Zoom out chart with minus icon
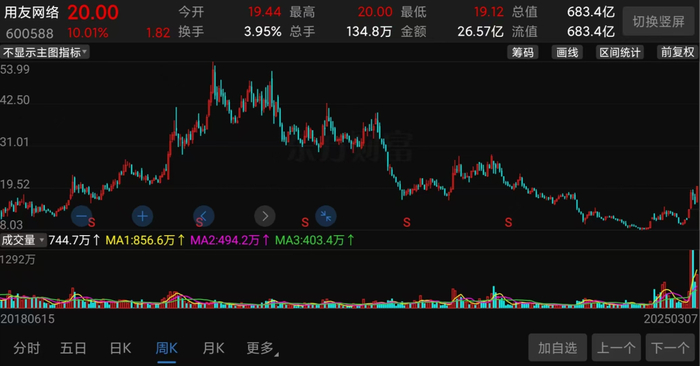The height and width of the screenshot is (366, 700). [x=82, y=216]
